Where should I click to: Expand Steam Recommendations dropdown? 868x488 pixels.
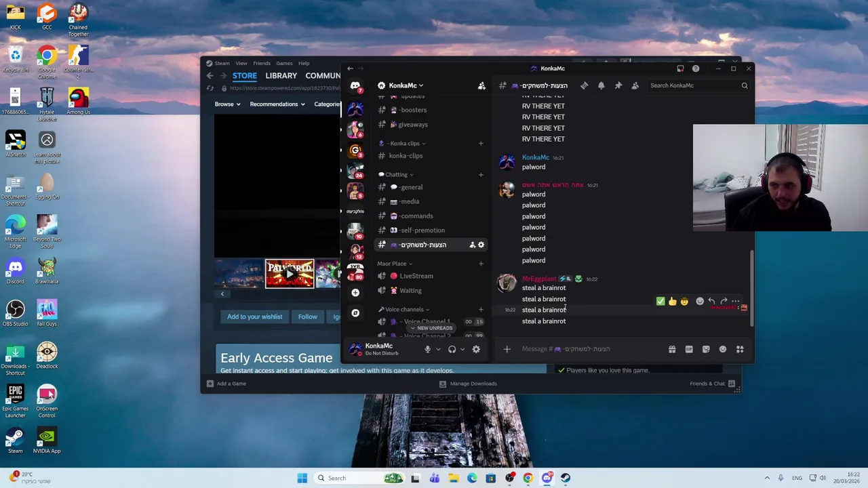tap(277, 104)
